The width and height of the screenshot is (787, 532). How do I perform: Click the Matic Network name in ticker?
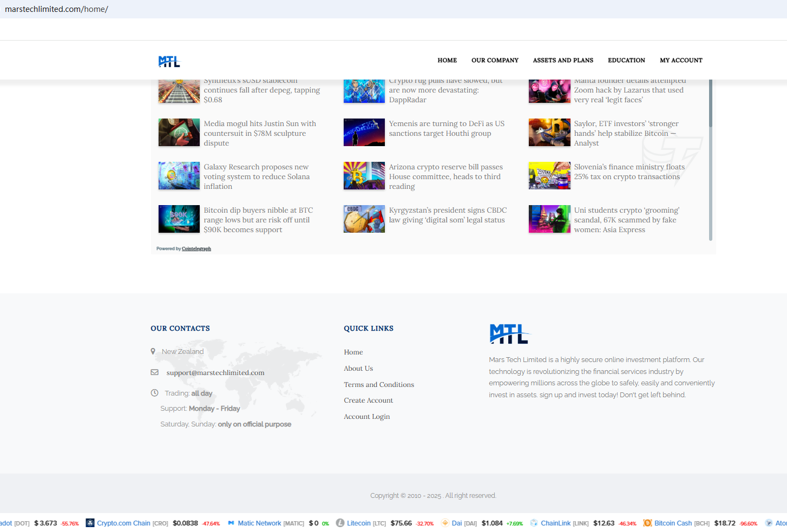(x=259, y=523)
